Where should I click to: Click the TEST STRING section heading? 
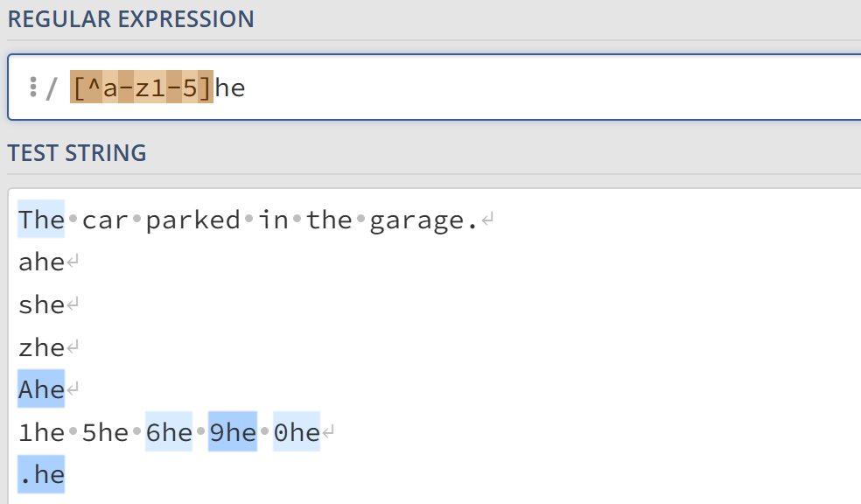click(77, 153)
